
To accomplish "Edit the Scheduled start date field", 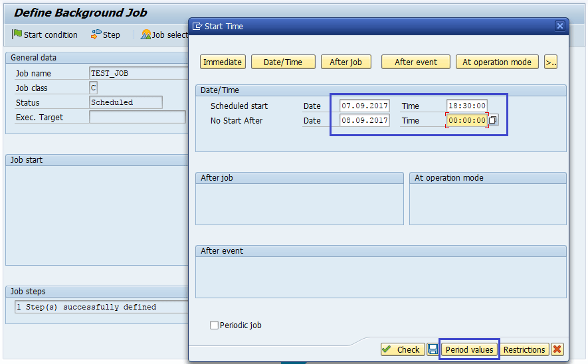I will (x=365, y=106).
